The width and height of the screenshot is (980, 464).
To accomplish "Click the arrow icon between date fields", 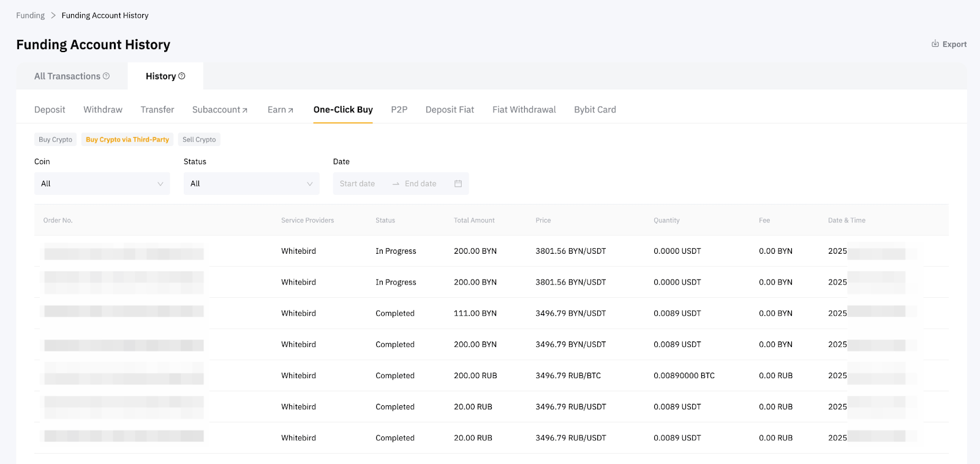I will (x=396, y=184).
